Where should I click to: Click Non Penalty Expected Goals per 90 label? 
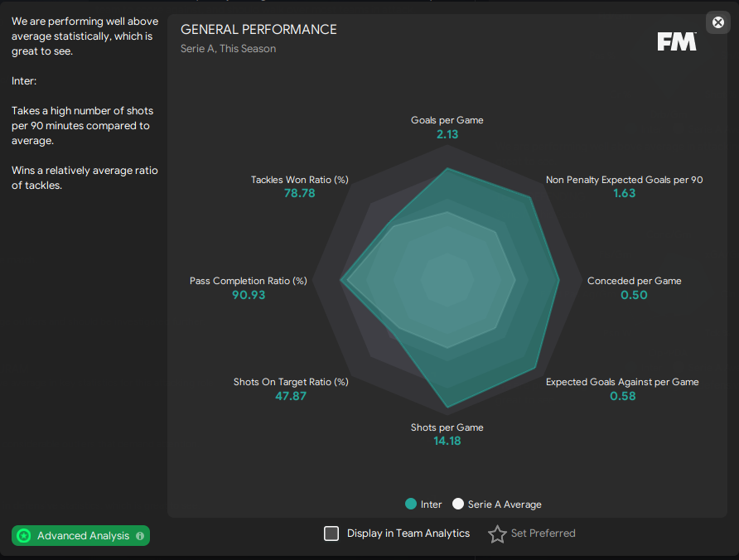point(625,180)
